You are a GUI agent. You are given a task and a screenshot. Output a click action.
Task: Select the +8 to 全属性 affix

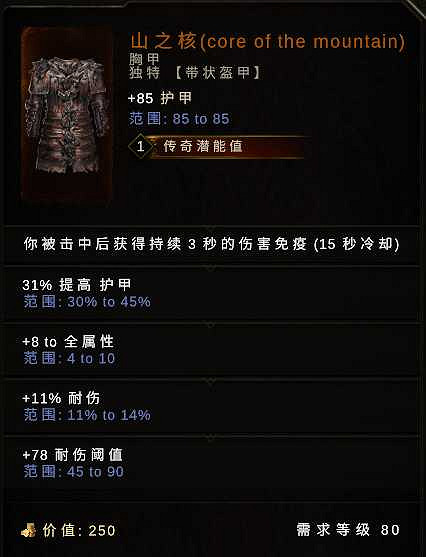tap(68, 342)
